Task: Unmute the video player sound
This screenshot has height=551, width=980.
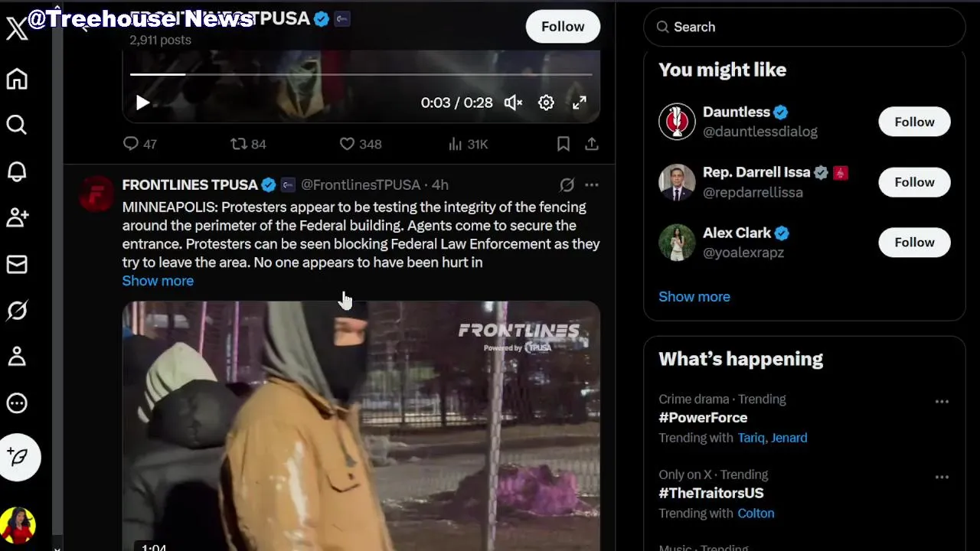Action: [513, 103]
